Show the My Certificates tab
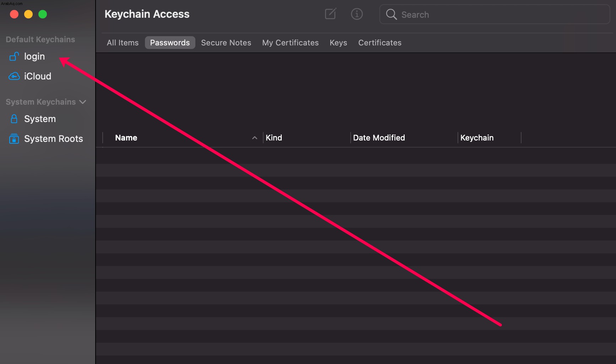This screenshot has width=616, height=364. pos(290,43)
